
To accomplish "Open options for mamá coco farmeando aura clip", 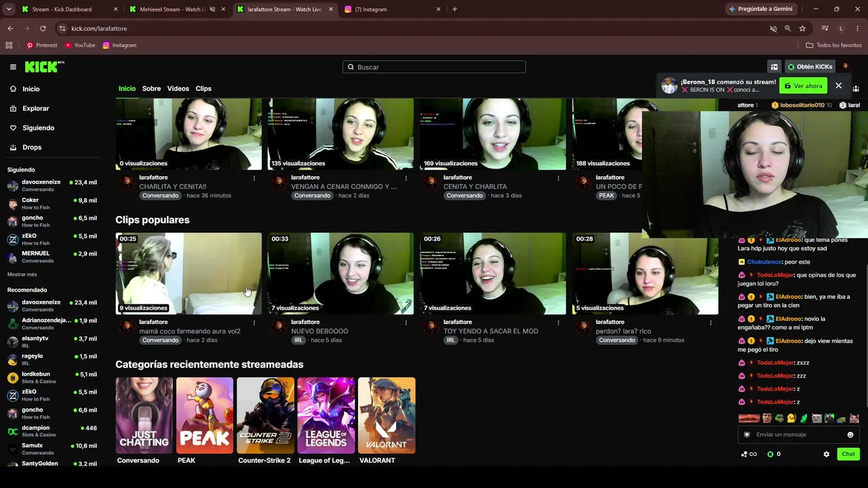I will point(254,323).
